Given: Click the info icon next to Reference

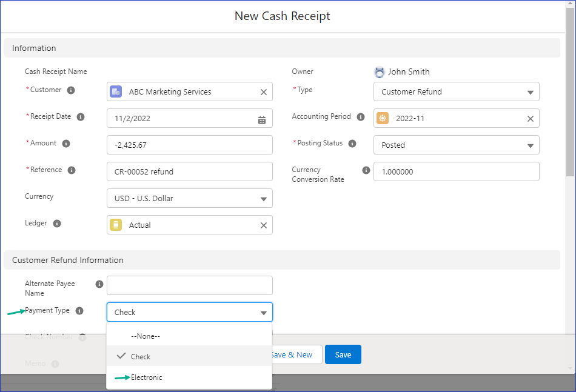Looking at the screenshot, I should (x=72, y=170).
